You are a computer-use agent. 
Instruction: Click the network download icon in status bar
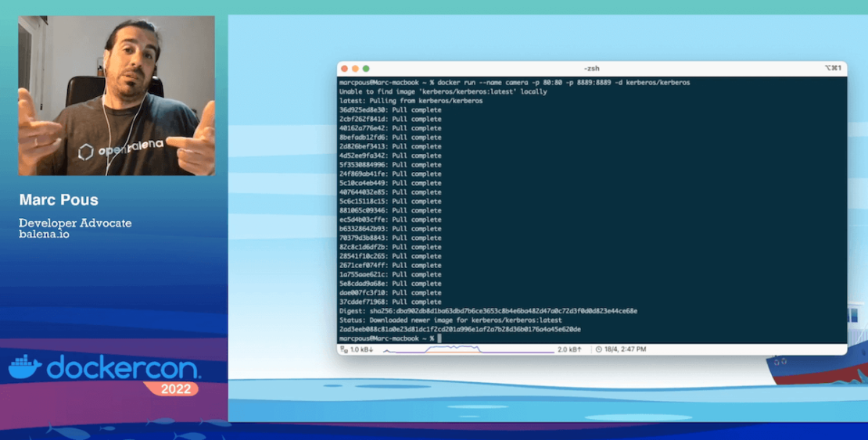coord(343,349)
